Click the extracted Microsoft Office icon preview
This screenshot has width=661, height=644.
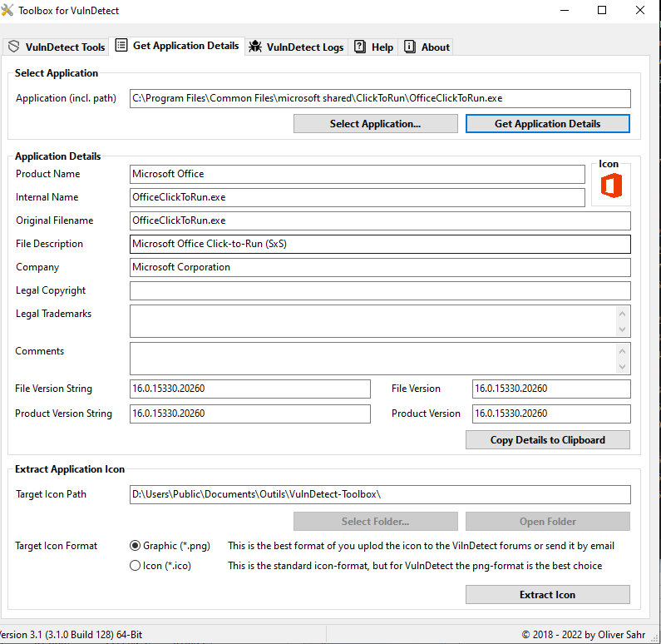point(611,186)
